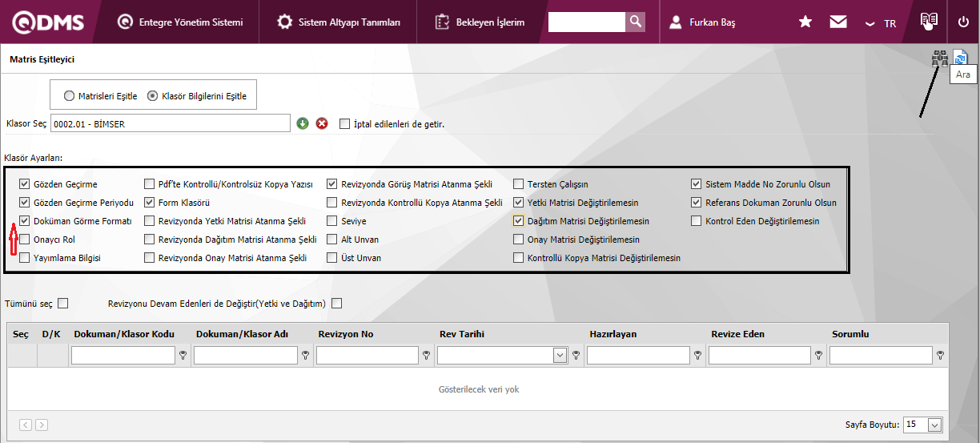Open Sistem Altyapı Tanımları menu

click(x=339, y=22)
